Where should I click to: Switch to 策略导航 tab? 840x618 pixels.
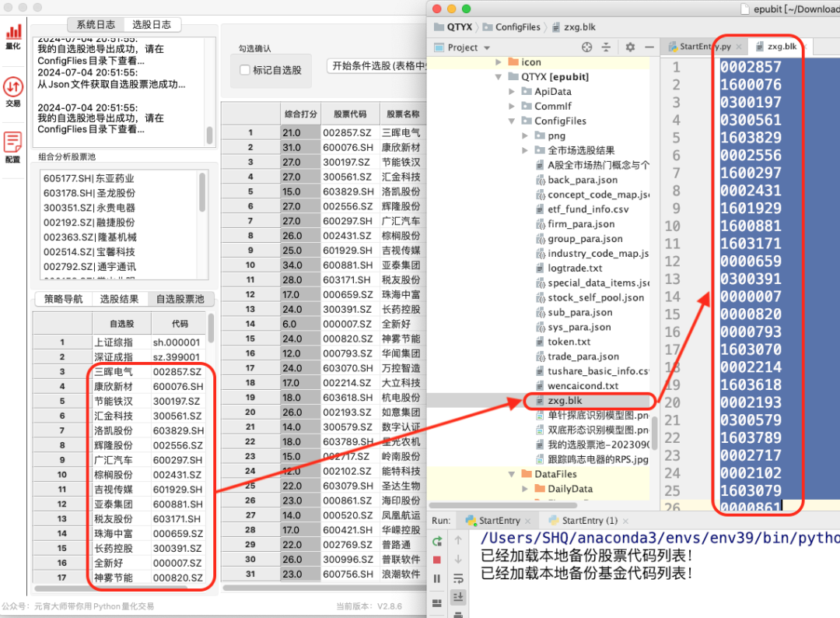click(x=63, y=299)
